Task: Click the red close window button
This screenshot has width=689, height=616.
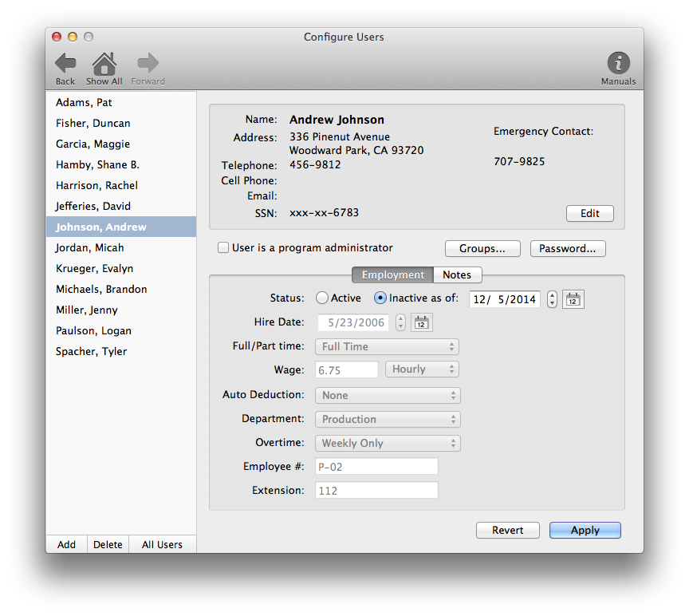Action: point(57,37)
